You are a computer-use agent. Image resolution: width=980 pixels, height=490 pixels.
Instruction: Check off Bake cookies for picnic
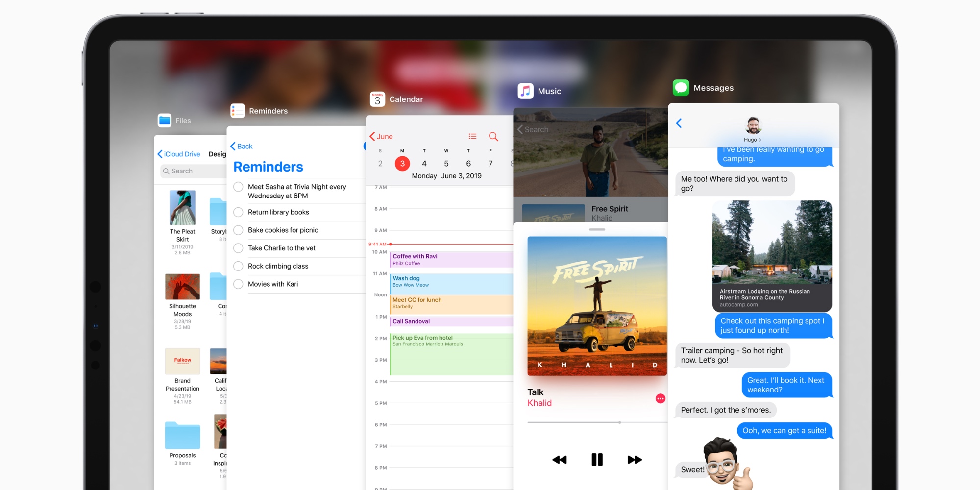tap(239, 230)
